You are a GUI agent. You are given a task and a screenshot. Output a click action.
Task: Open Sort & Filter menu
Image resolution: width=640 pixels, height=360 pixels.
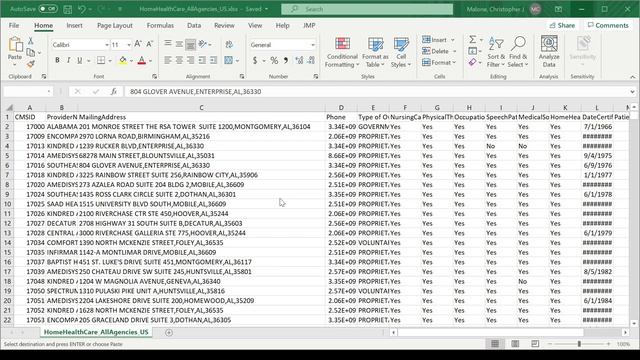click(496, 52)
